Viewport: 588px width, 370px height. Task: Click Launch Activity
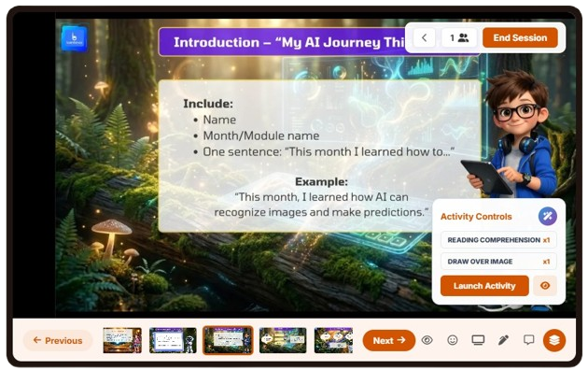click(x=484, y=286)
